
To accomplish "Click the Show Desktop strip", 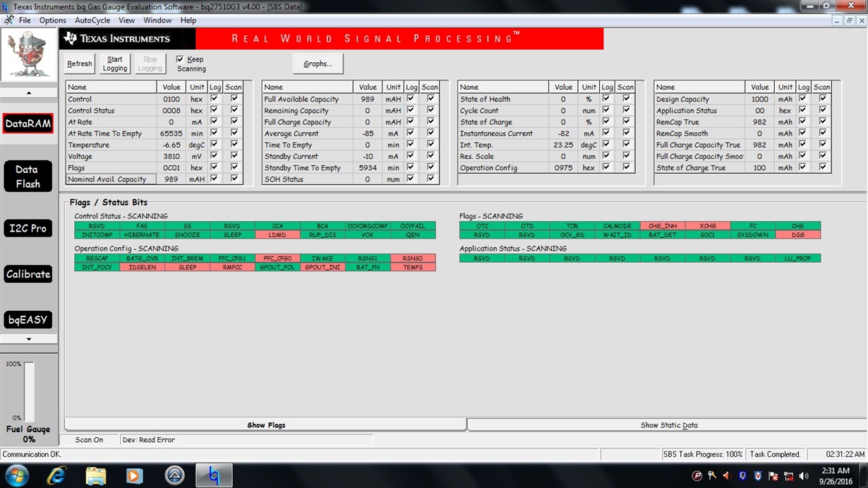I will point(862,475).
